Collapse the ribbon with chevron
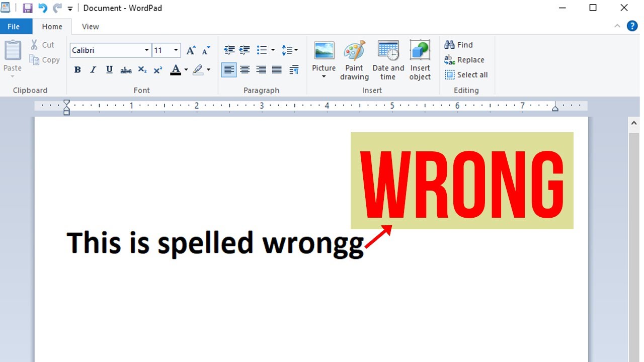Viewport: 644px width, 362px height. [x=617, y=26]
